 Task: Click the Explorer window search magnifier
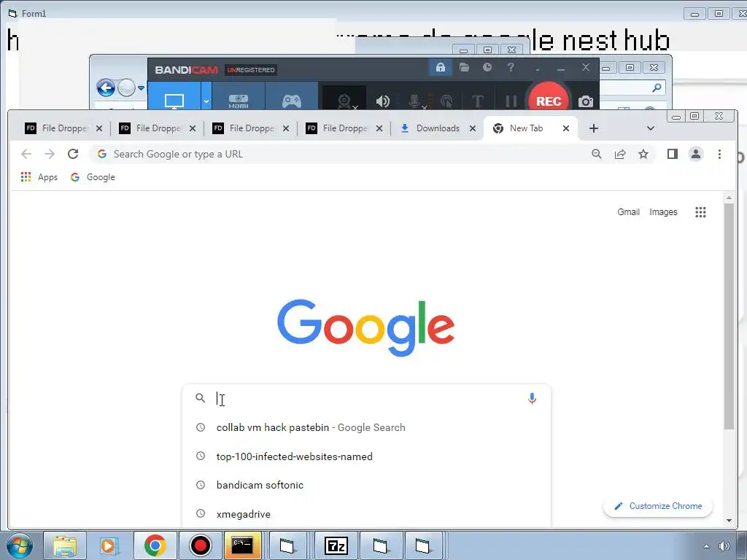click(657, 87)
